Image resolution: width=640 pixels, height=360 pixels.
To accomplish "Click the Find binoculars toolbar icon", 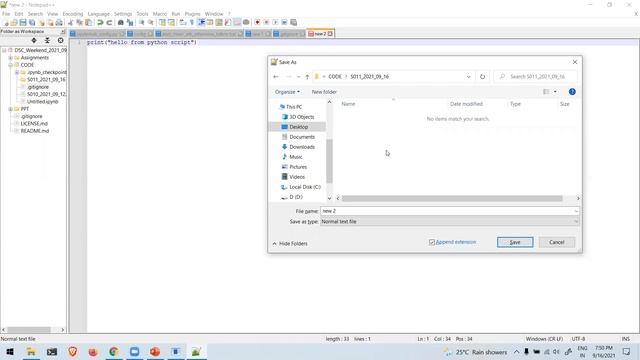I will point(120,22).
